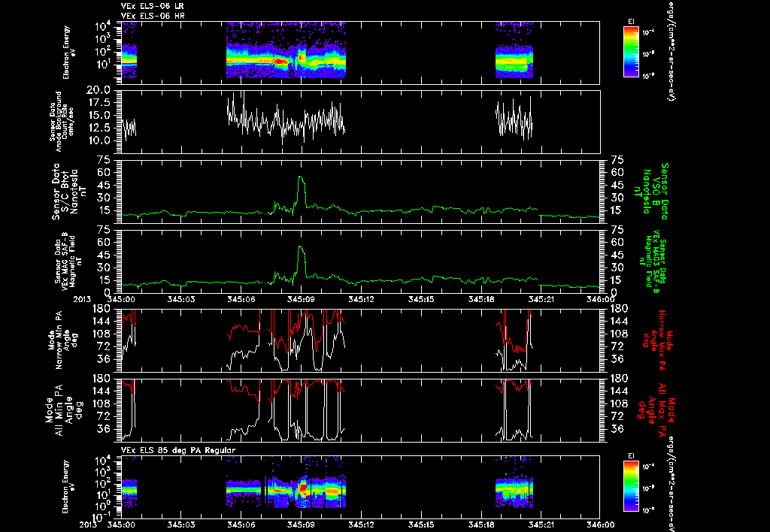Click the '17.5' tick of count rate axis

click(98, 103)
